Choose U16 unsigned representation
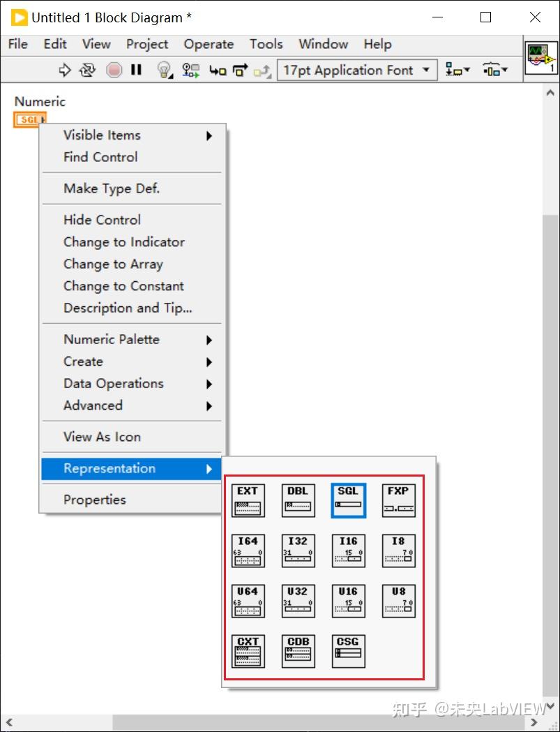 349,601
